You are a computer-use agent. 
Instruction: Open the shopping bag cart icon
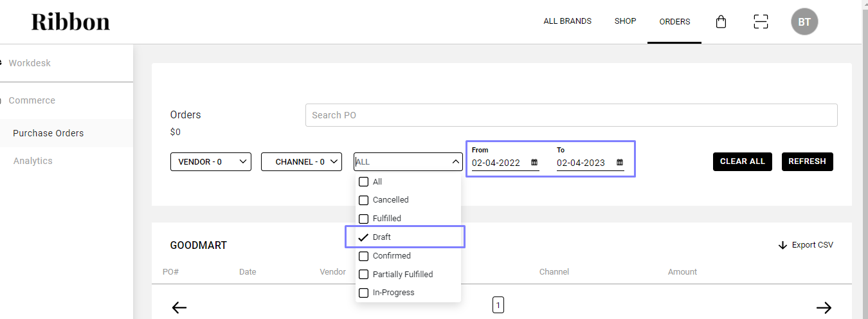coord(721,22)
